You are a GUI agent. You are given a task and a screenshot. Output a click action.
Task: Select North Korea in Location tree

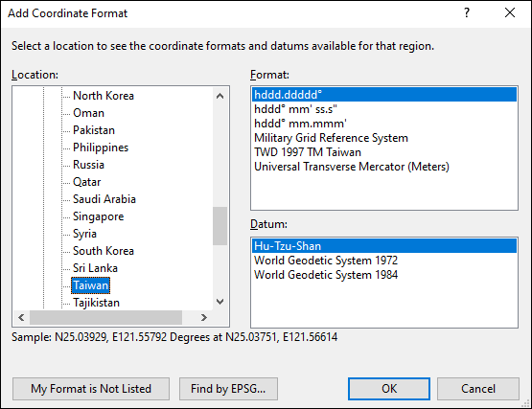click(x=104, y=96)
